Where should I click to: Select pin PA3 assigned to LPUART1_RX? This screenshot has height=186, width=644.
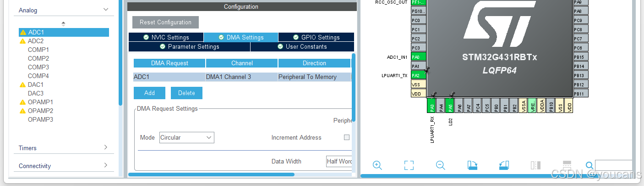431,105
